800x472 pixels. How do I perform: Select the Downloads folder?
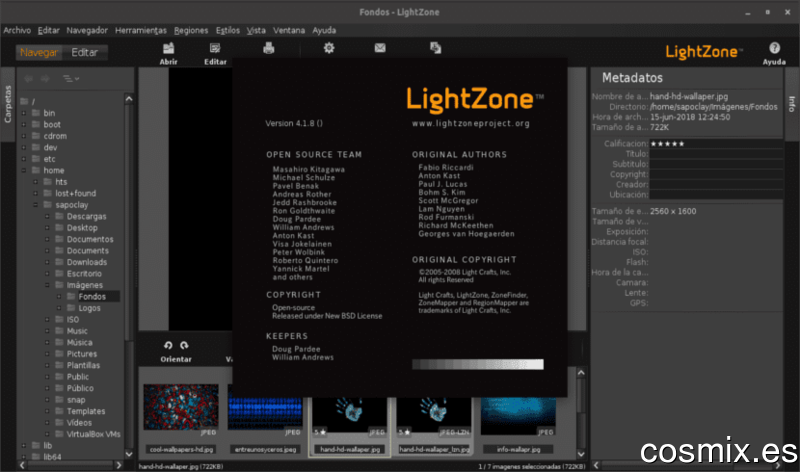[87, 262]
